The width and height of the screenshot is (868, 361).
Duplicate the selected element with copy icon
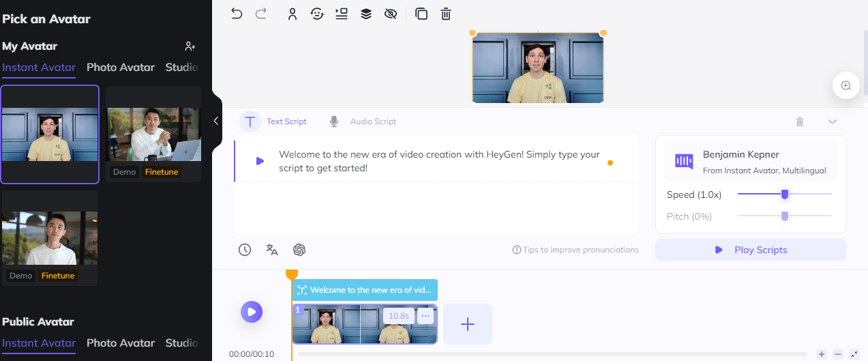421,14
